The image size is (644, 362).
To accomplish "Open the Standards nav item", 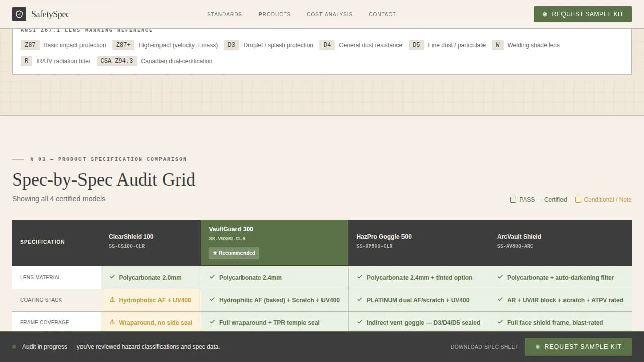I will 224,14.
